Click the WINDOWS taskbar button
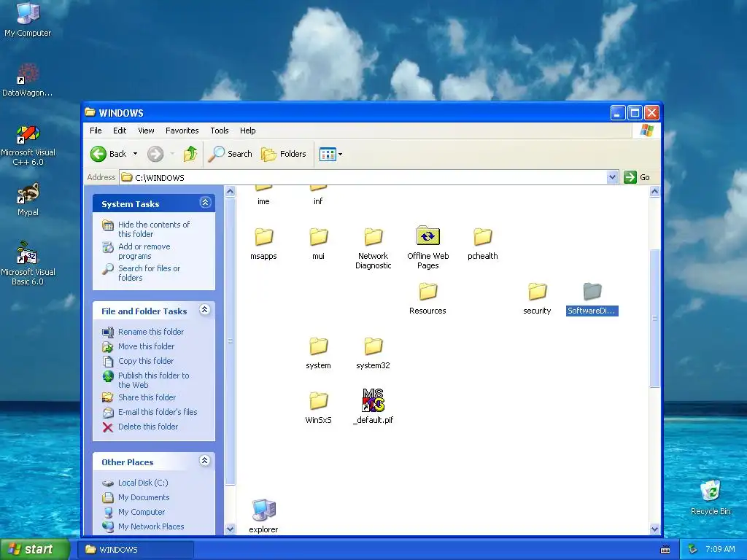747x560 pixels. click(136, 550)
